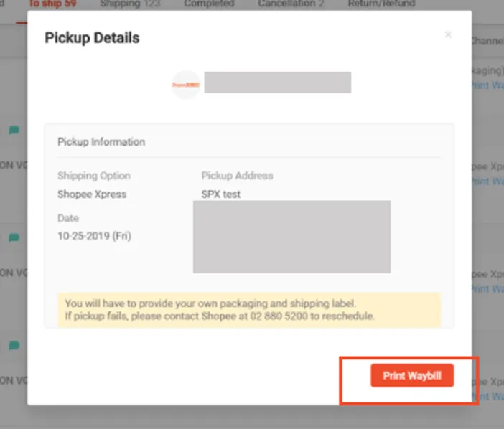The image size is (504, 429).
Task: Click the second background Print Waybill link
Action: [x=488, y=181]
